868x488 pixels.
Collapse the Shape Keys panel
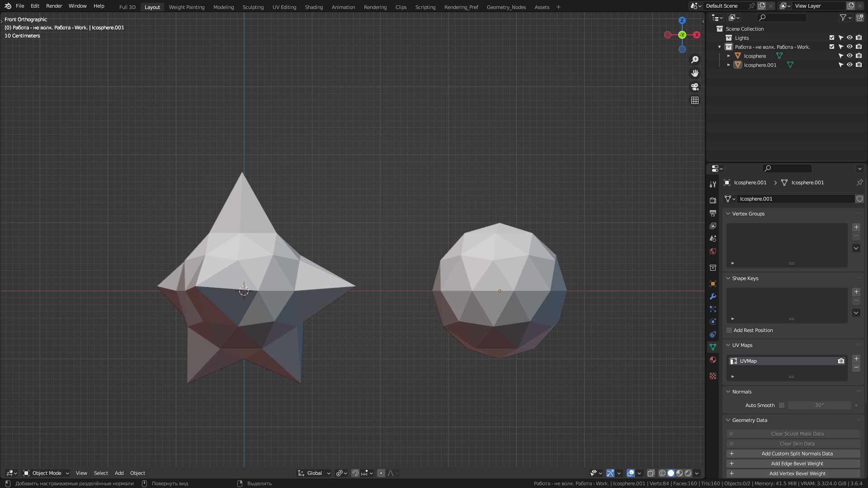[728, 278]
